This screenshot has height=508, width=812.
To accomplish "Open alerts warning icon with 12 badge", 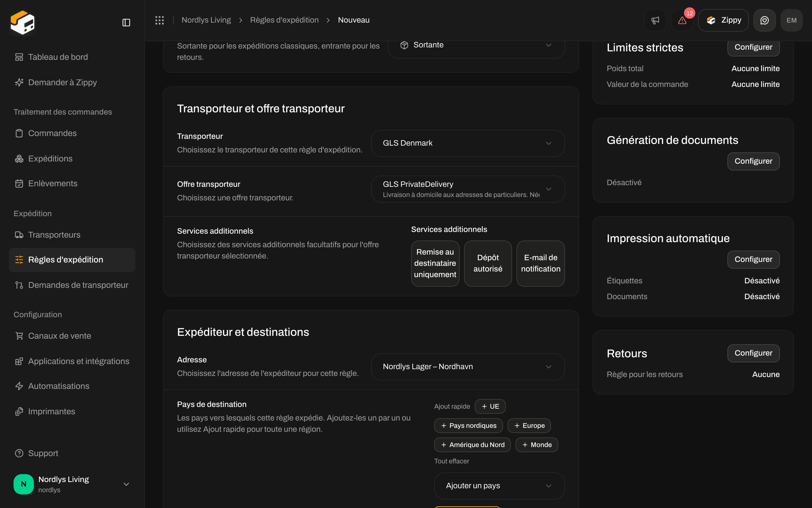I will [682, 20].
